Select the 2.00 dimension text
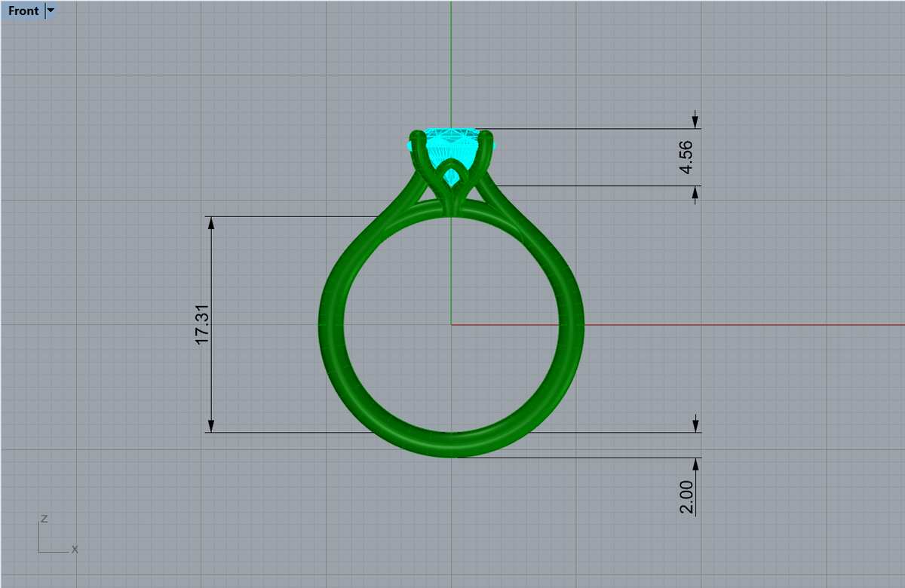The height and width of the screenshot is (588, 905). pos(686,498)
